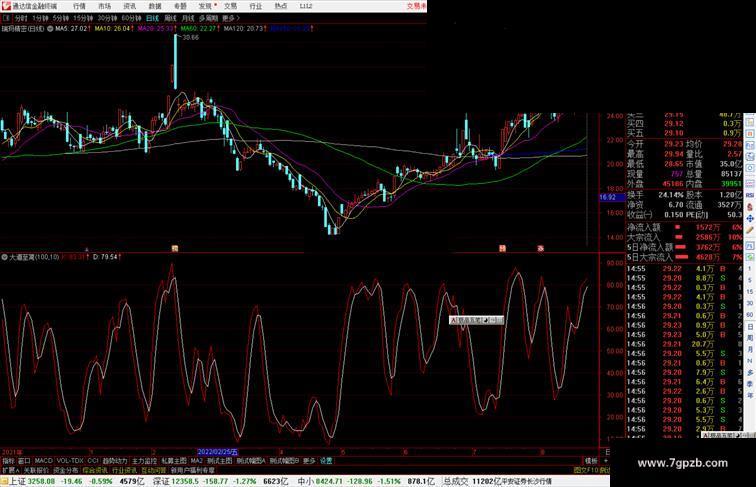
Task: Open the 资金分布 tab
Action: (66, 470)
